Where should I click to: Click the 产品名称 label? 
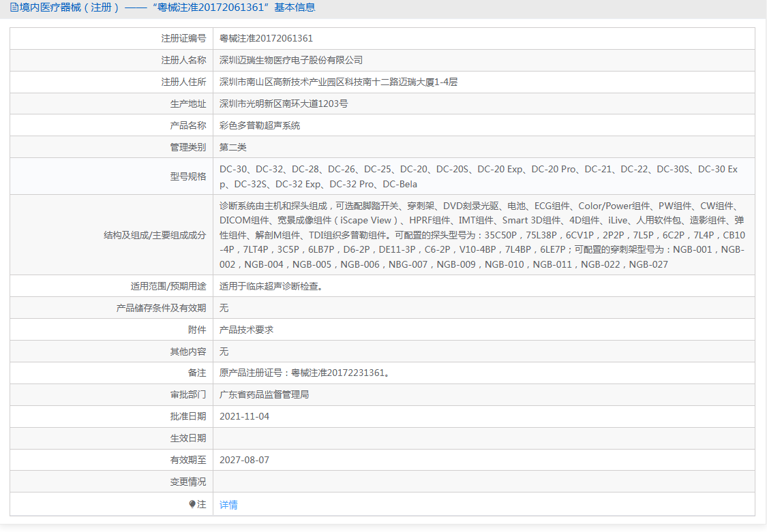tap(188, 125)
